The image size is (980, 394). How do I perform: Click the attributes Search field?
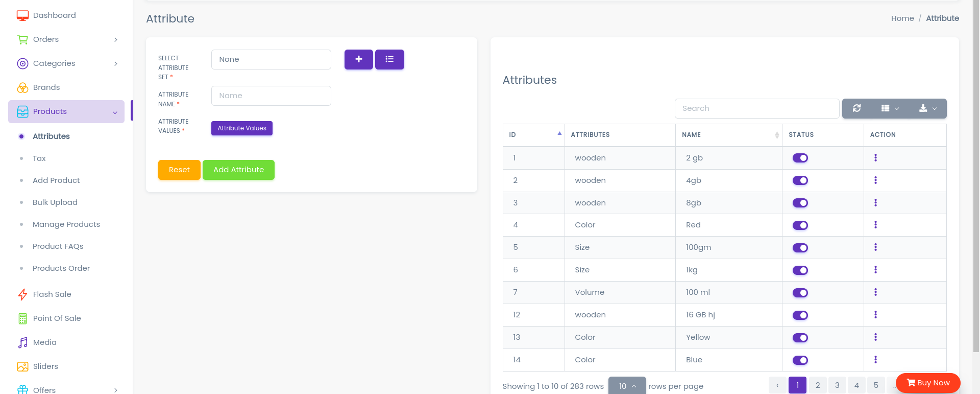(x=757, y=108)
